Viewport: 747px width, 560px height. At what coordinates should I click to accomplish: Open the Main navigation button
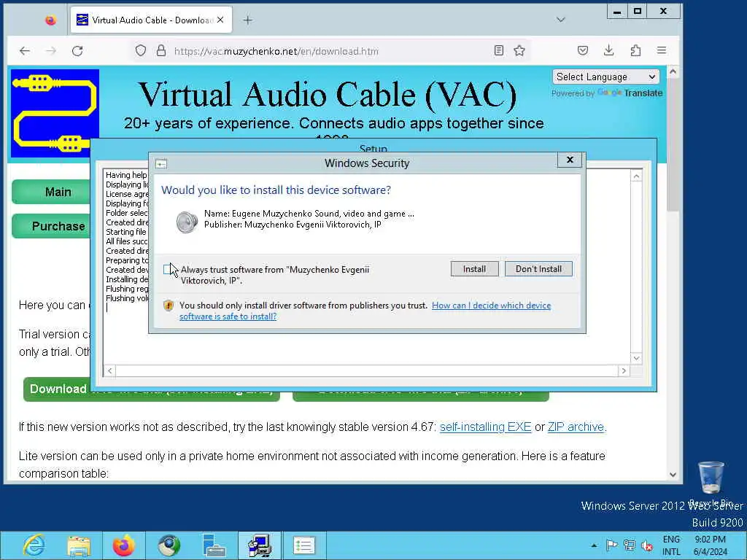click(x=53, y=192)
